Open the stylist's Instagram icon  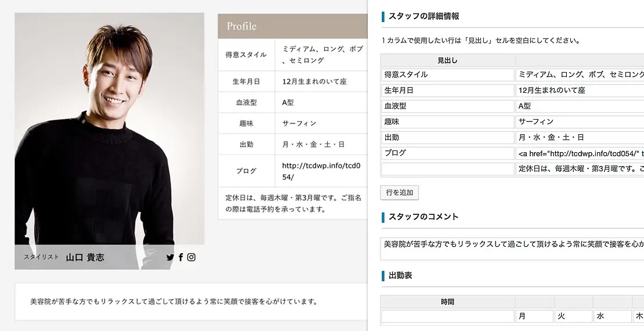click(x=191, y=257)
